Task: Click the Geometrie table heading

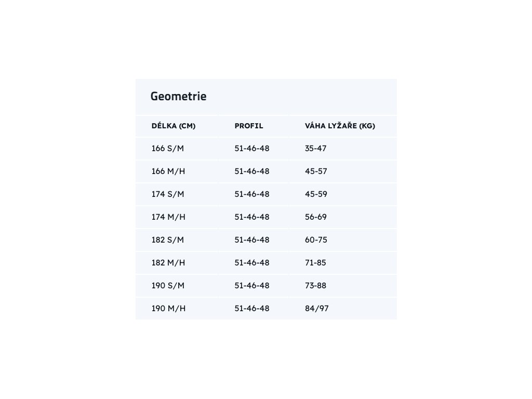Action: tap(178, 96)
